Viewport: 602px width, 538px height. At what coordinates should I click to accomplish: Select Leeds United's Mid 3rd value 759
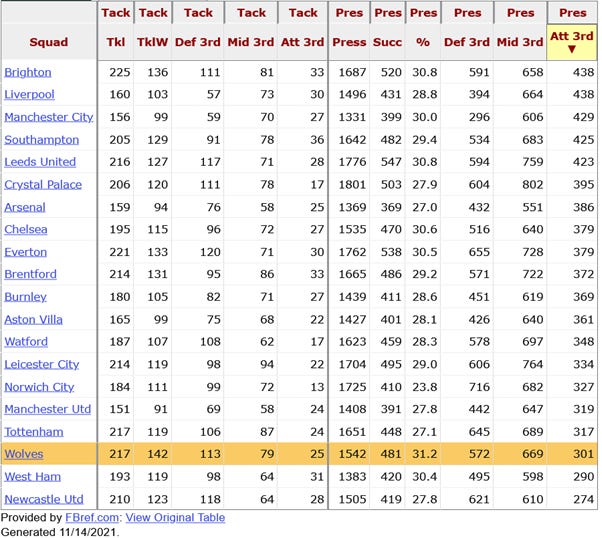pyautogui.click(x=533, y=162)
